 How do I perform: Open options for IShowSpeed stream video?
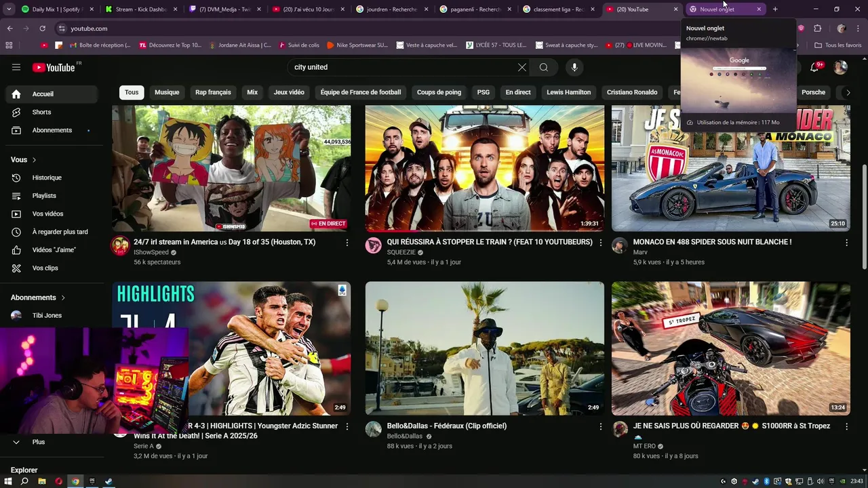click(x=347, y=243)
